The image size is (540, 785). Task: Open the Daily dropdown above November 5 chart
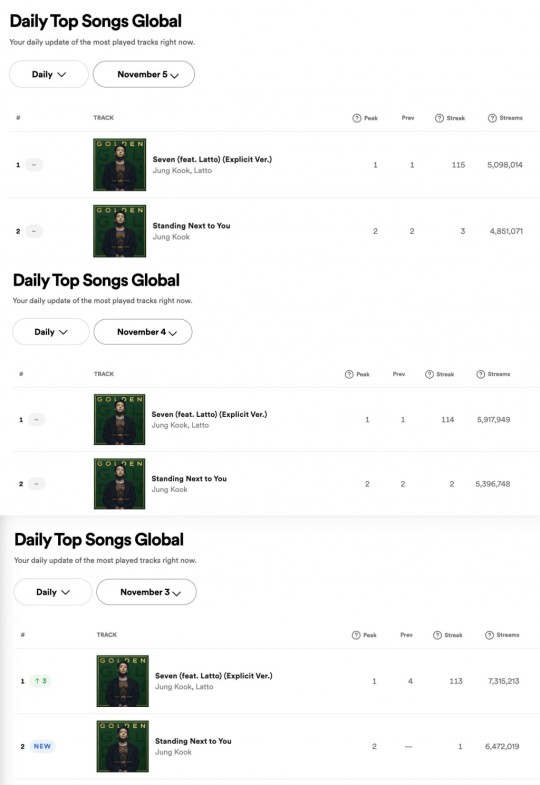49,74
